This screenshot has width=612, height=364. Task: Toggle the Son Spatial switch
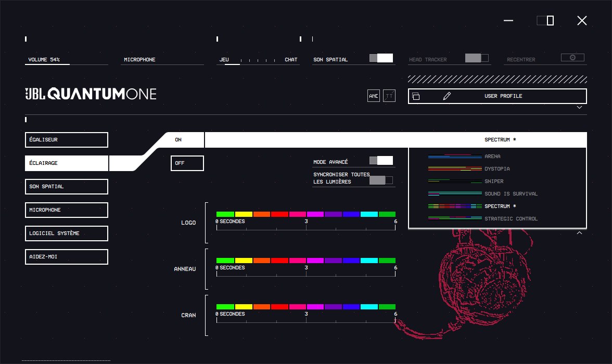[x=381, y=58]
